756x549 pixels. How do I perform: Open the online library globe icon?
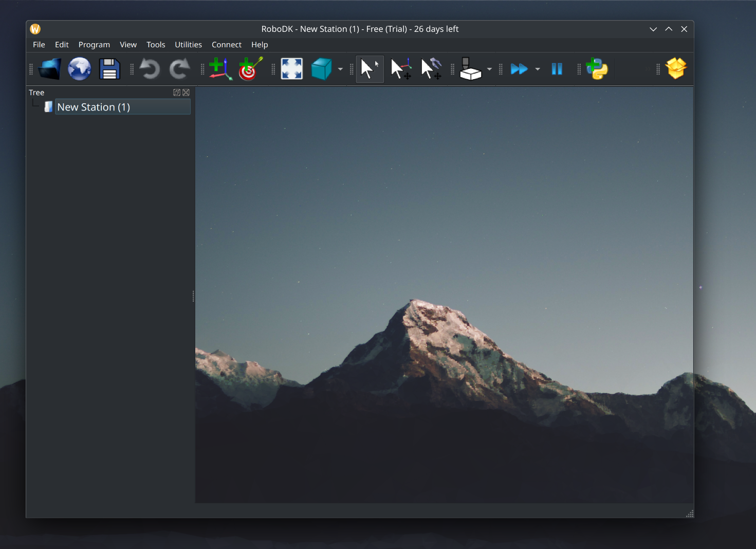coord(80,69)
